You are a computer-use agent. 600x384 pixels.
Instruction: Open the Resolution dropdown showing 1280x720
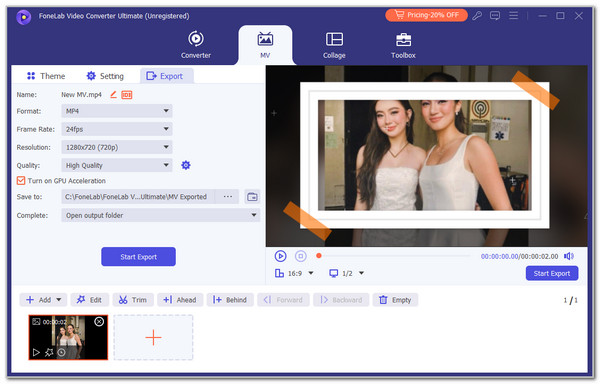pyautogui.click(x=117, y=147)
